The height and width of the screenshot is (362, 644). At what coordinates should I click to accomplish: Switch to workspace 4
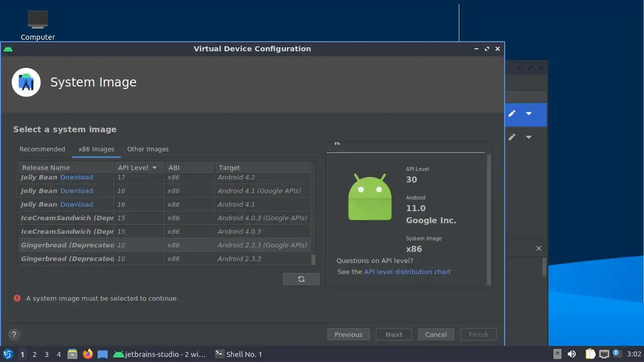(x=58, y=354)
